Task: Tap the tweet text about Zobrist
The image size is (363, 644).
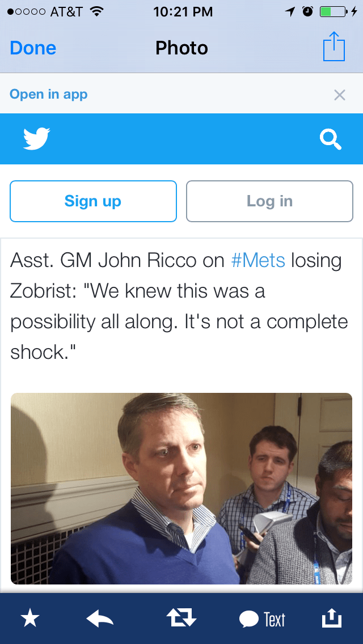Action: [x=179, y=306]
